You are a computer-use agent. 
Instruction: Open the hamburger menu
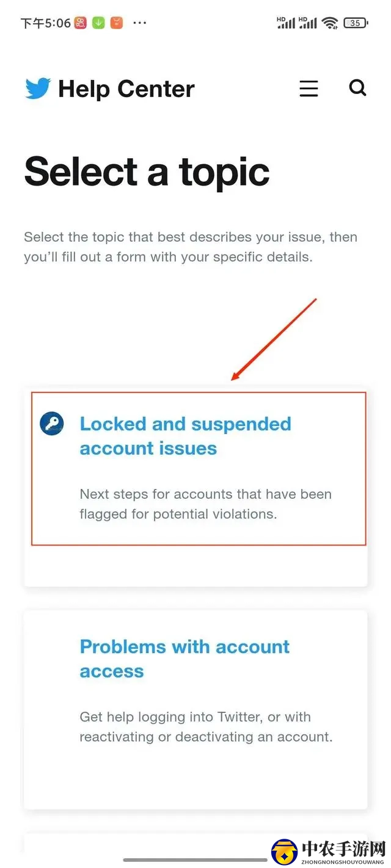[x=309, y=89]
